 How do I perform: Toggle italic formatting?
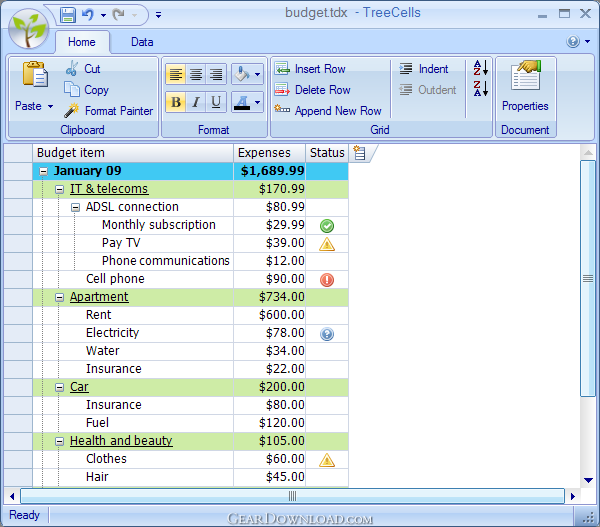196,102
